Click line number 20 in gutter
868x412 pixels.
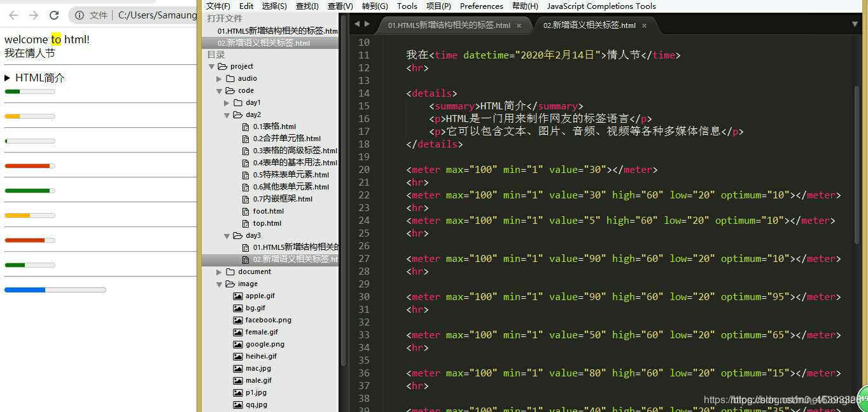(x=363, y=170)
